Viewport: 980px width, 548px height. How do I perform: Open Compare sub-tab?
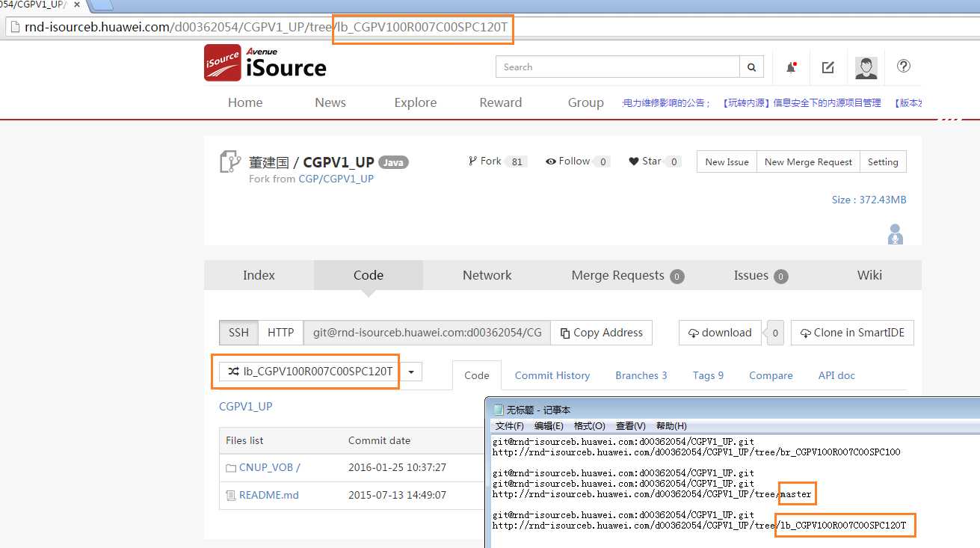771,375
